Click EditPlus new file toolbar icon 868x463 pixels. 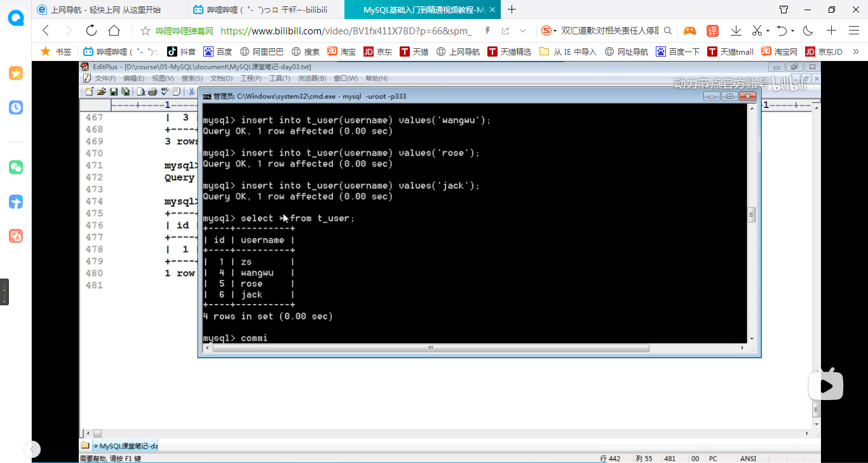point(90,92)
